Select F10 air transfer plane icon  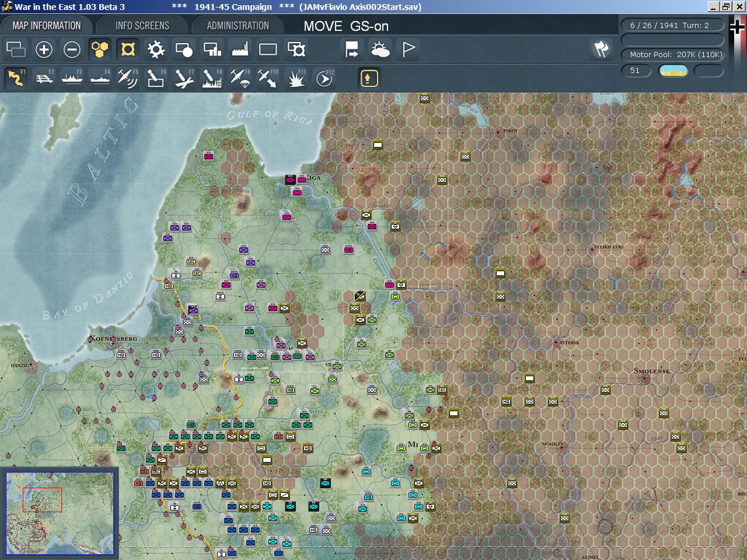point(268,78)
